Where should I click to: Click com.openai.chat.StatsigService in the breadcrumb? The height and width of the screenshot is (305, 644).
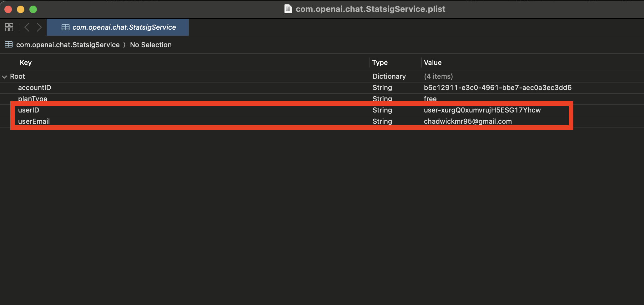[x=68, y=45]
